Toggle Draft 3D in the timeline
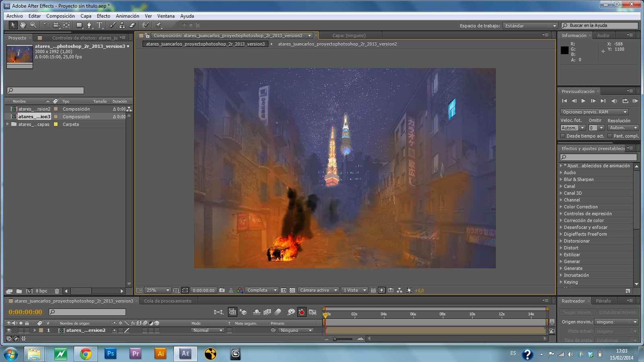Image resolution: width=644 pixels, height=362 pixels. tap(243, 312)
